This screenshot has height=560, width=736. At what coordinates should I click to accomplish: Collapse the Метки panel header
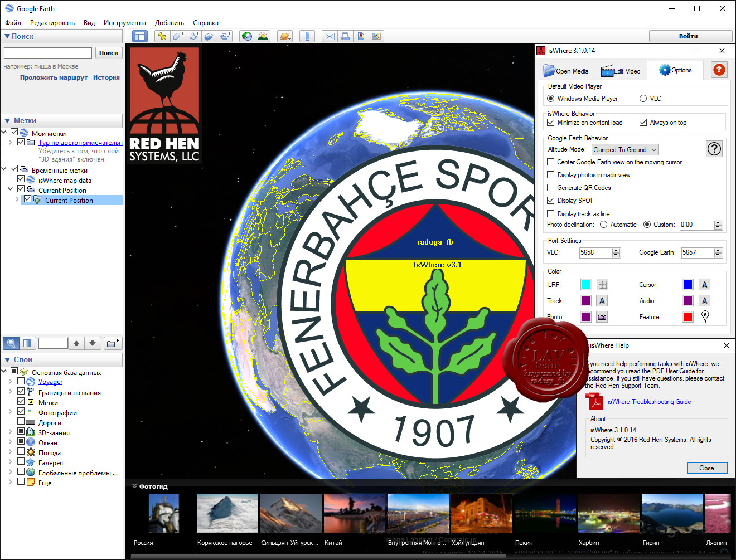[61, 120]
